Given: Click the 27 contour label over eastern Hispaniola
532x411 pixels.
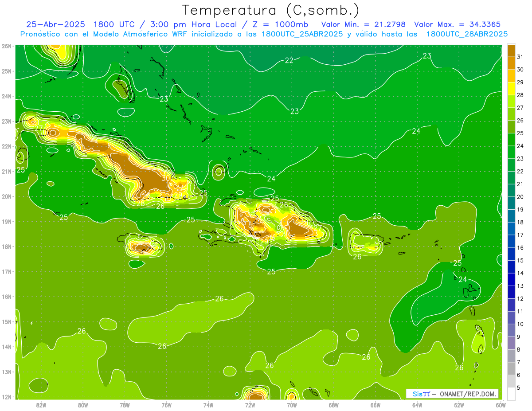Looking at the screenshot, I should [318, 227].
